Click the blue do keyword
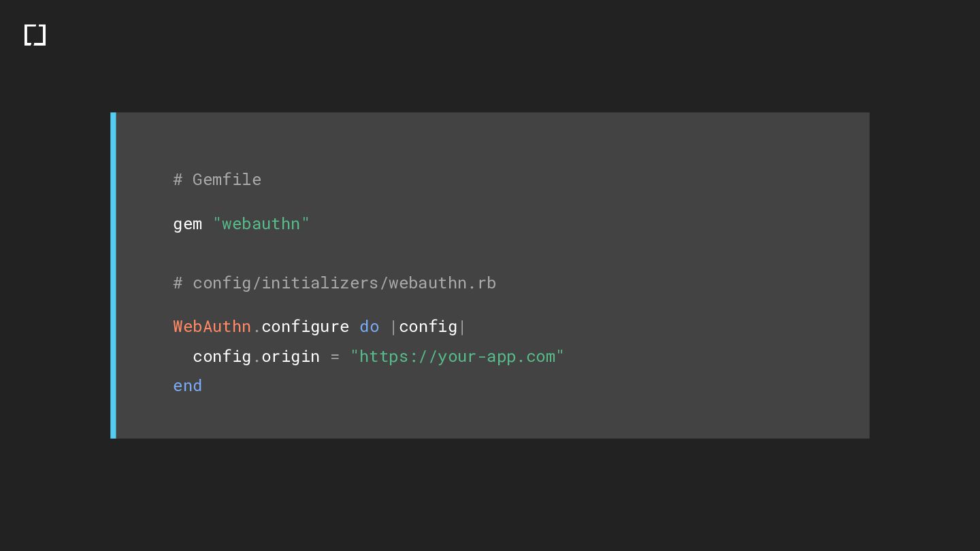This screenshot has width=980, height=551. 369,327
